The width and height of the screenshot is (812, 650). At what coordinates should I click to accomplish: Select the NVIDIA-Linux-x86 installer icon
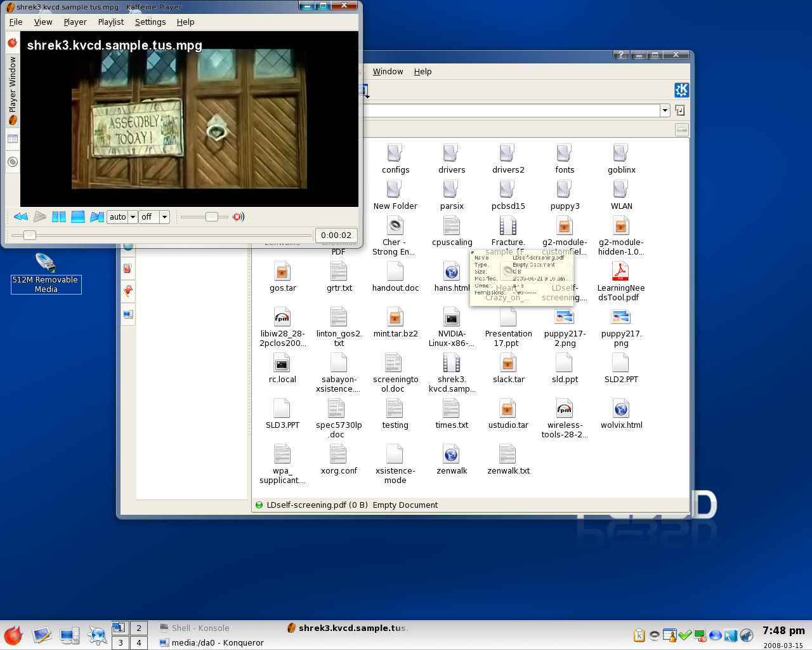(451, 317)
